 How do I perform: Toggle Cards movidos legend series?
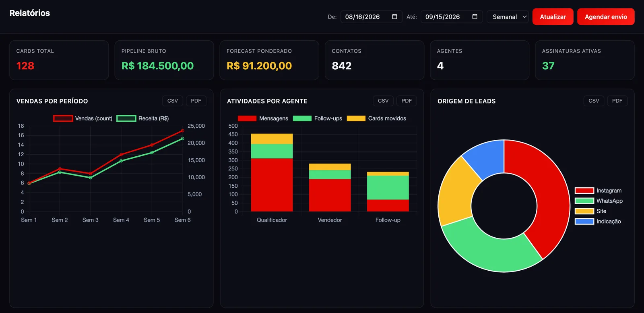[x=376, y=118]
